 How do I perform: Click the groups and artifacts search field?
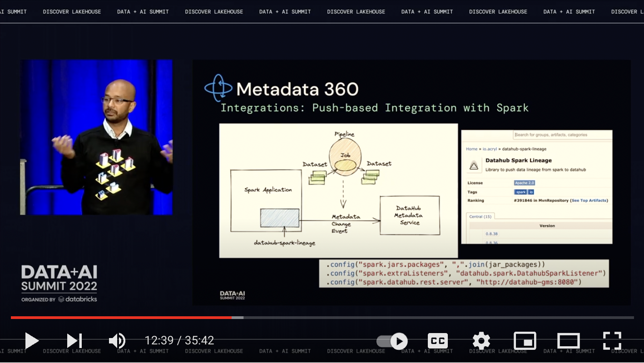tap(562, 135)
